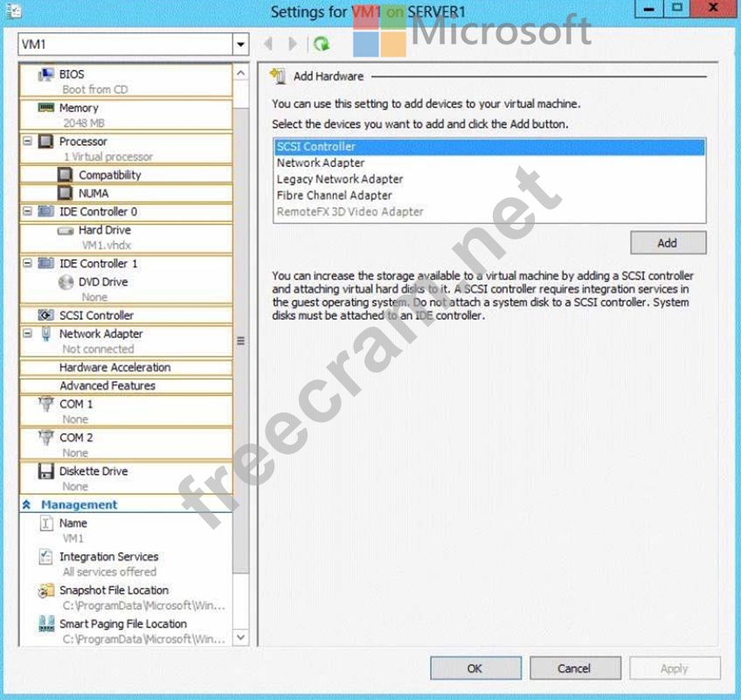This screenshot has height=700, width=741.
Task: Click the Processor icon
Action: click(45, 142)
